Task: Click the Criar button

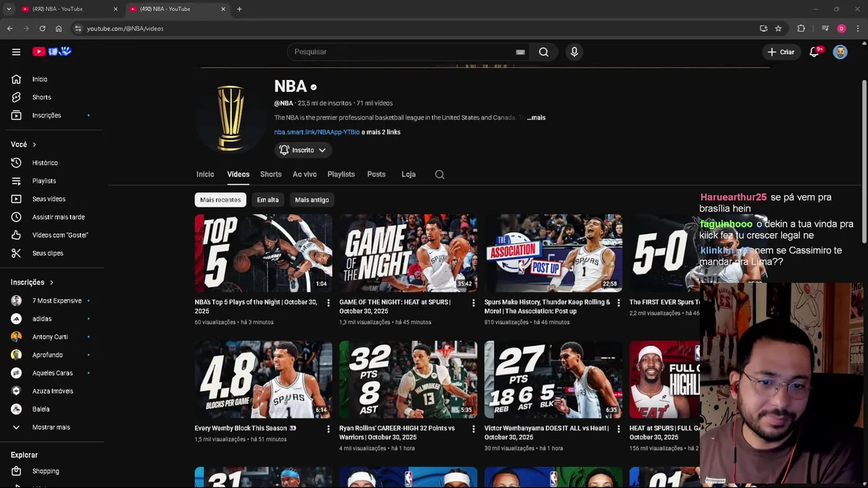Action: [x=781, y=52]
